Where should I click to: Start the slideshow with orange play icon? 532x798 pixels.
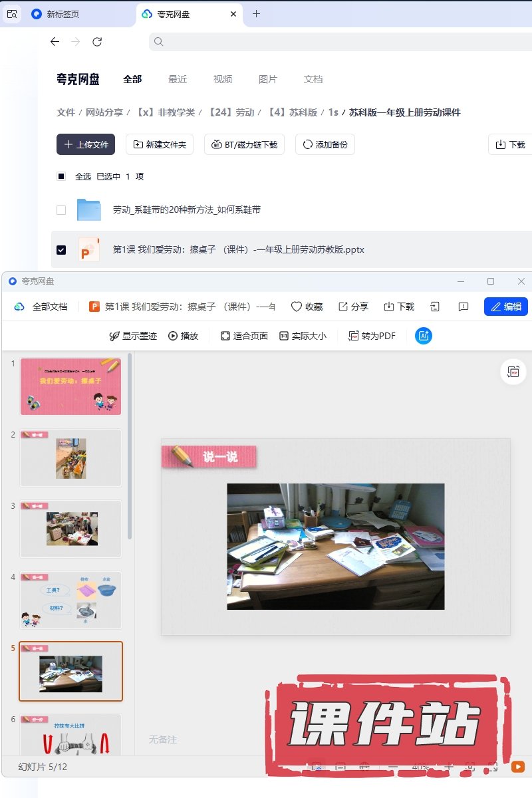[517, 766]
